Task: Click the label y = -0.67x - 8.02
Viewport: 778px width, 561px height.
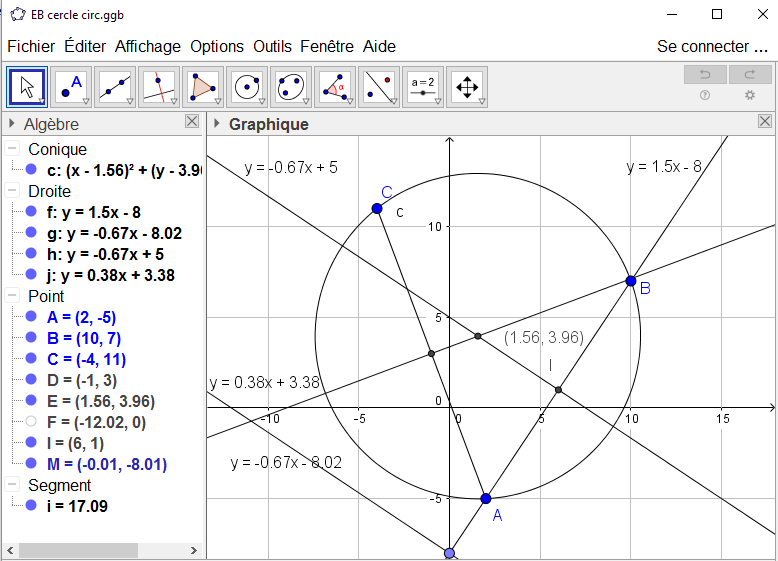Action: tap(286, 463)
